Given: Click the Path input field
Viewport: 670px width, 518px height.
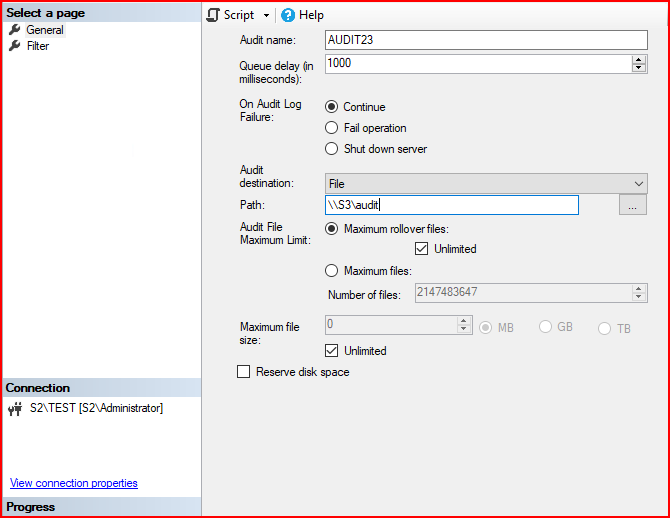Looking at the screenshot, I should click(452, 205).
